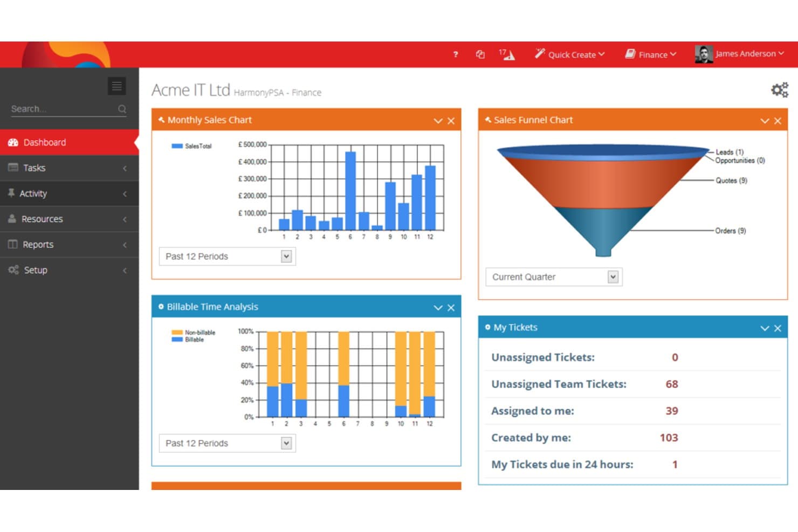This screenshot has height=532, width=798.
Task: Open the Quick Create menu
Action: click(569, 54)
